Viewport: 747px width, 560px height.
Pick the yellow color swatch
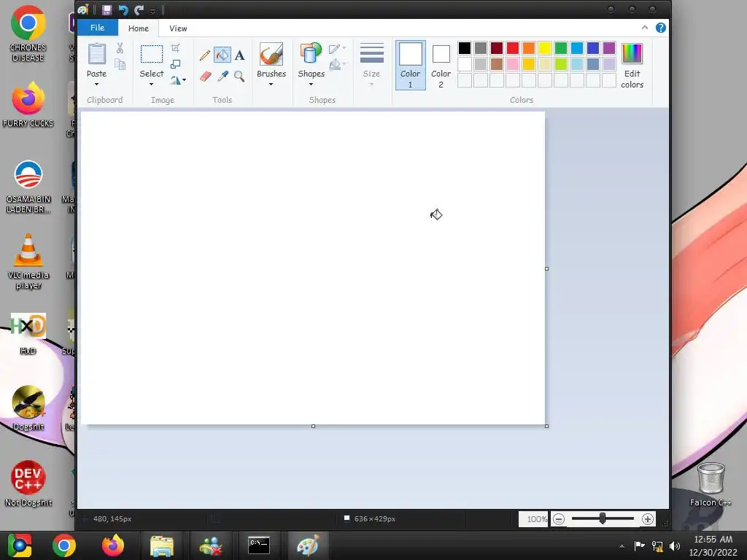coord(544,48)
